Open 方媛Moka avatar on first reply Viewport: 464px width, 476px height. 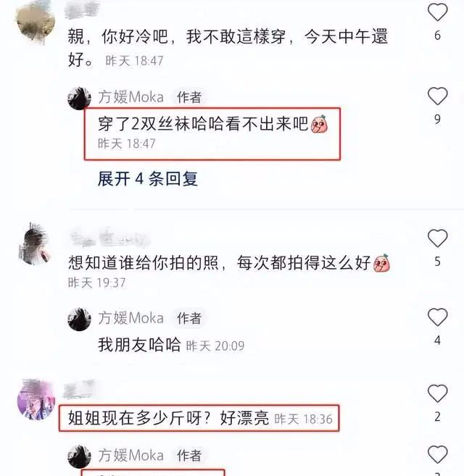(x=79, y=99)
